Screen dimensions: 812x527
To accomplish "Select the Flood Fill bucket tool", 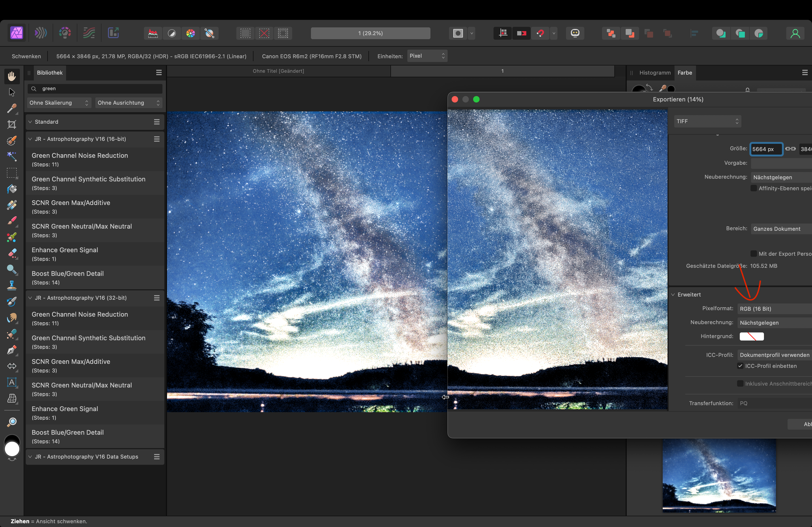I will coord(12,189).
